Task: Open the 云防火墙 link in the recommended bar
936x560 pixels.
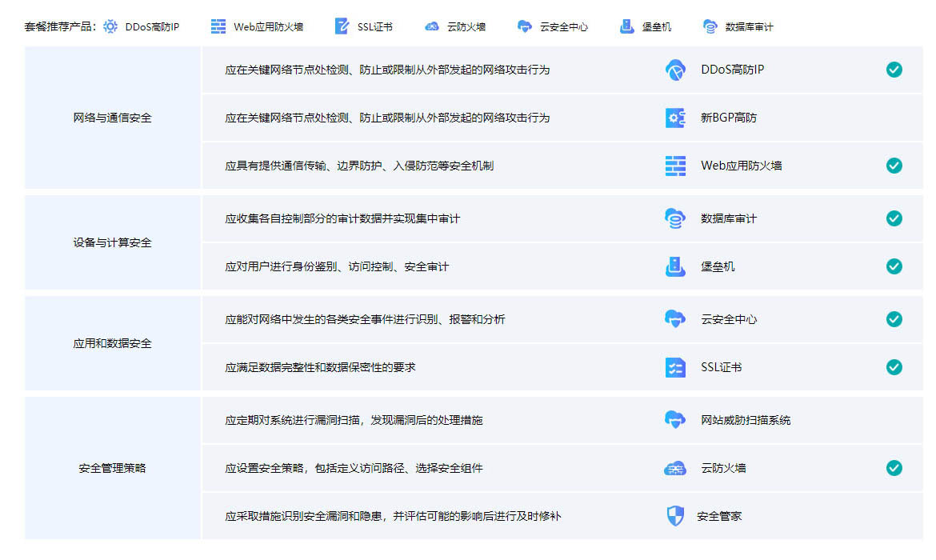Action: 466,27
